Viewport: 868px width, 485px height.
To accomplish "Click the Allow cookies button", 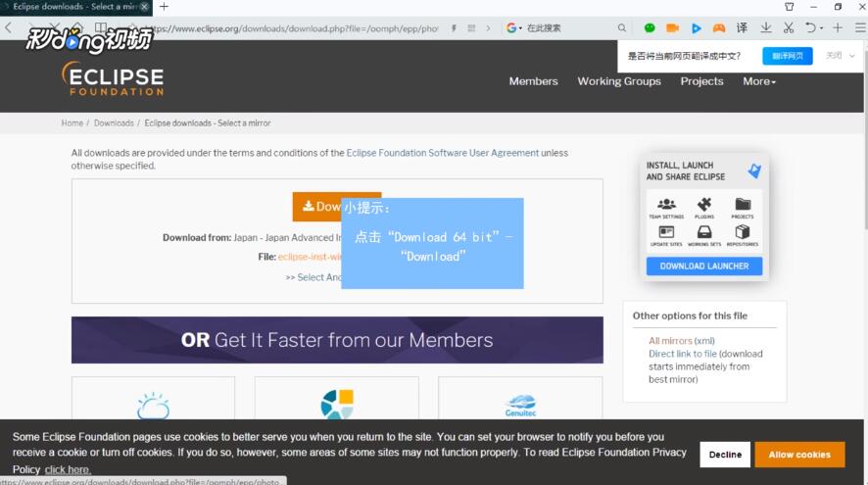I will pyautogui.click(x=799, y=455).
